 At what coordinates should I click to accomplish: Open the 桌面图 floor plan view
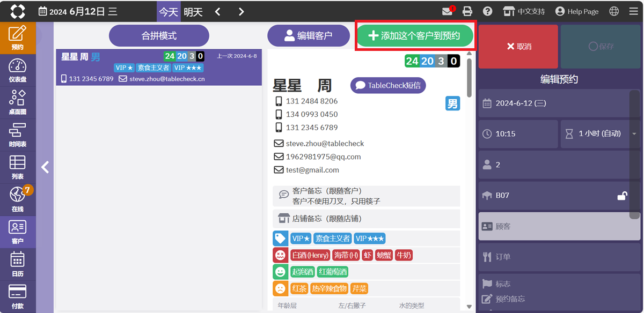click(18, 102)
